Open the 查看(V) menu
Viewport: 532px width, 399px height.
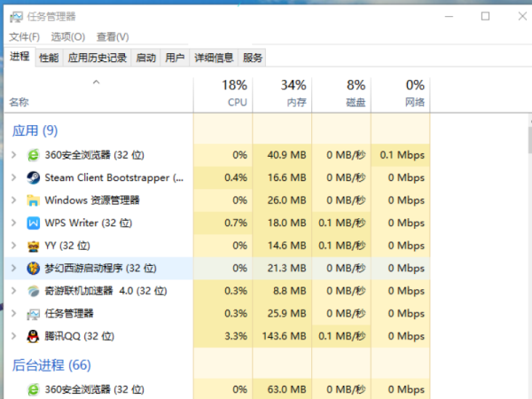pos(113,36)
